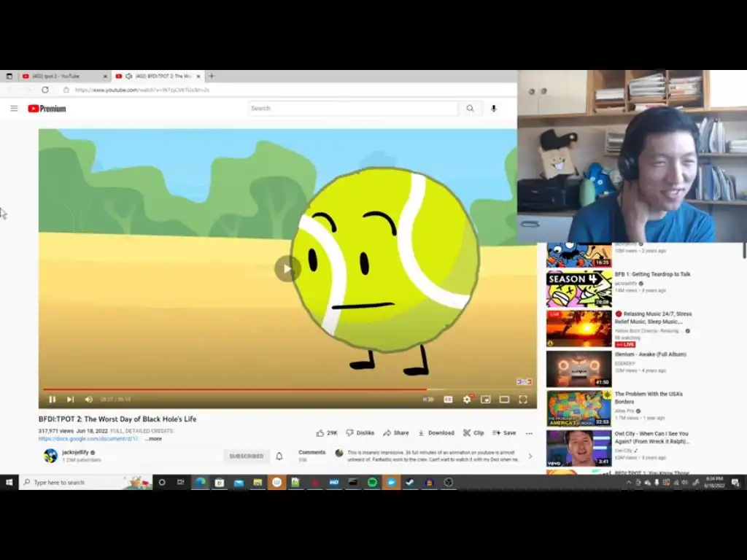Open the tab actions icon left of tabs
The width and height of the screenshot is (747, 560).
pos(9,76)
